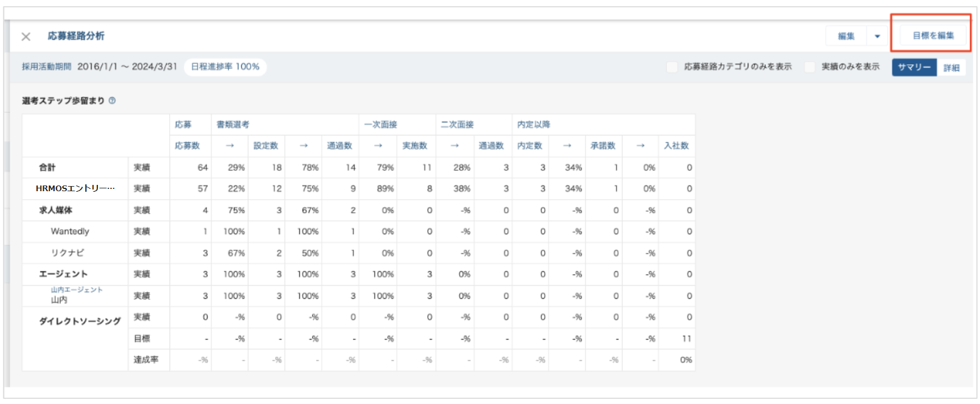The image size is (980, 404).
Task: Click the 採用活動期間 date range
Action: [x=127, y=67]
